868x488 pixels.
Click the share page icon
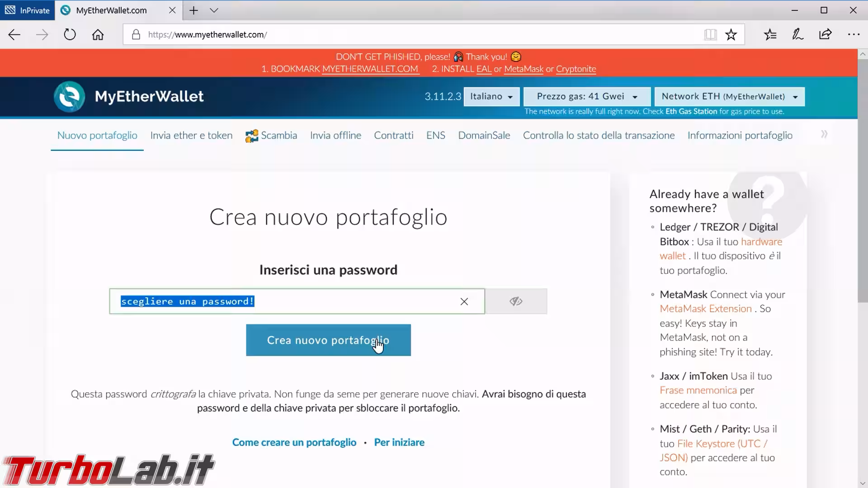pos(825,34)
